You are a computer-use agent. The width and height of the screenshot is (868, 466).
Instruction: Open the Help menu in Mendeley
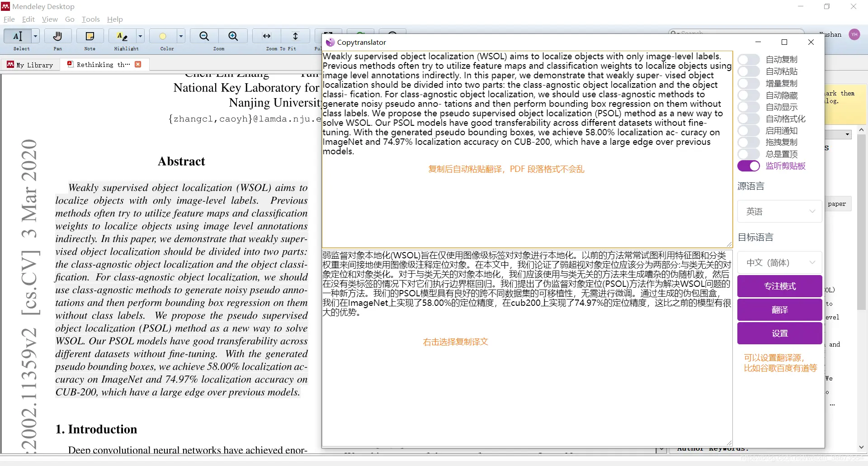[115, 19]
